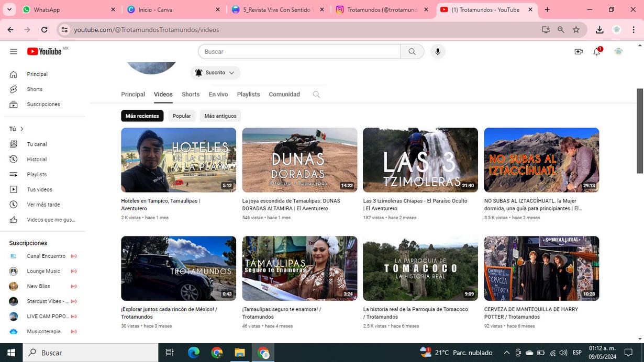Expand the Tú section chevron
The height and width of the screenshot is (362, 644).
point(22,129)
